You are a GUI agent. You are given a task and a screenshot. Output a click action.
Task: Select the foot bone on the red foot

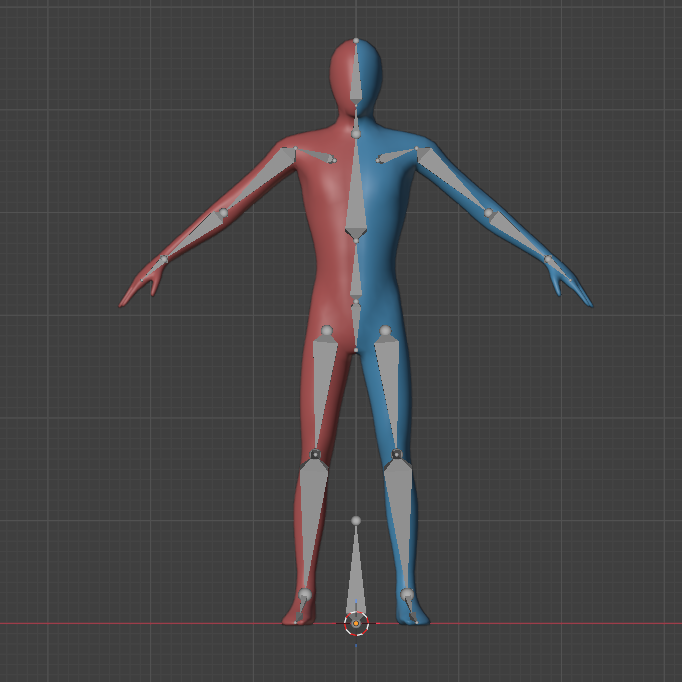[301, 611]
